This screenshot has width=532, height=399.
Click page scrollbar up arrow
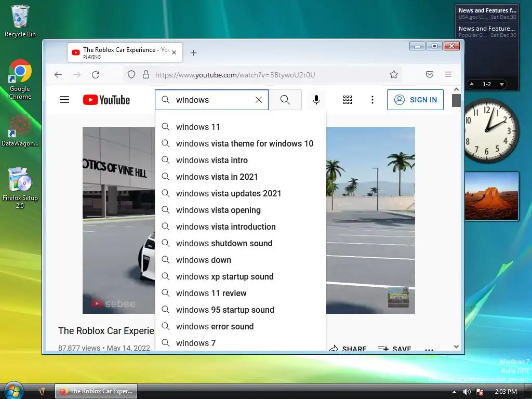(456, 89)
